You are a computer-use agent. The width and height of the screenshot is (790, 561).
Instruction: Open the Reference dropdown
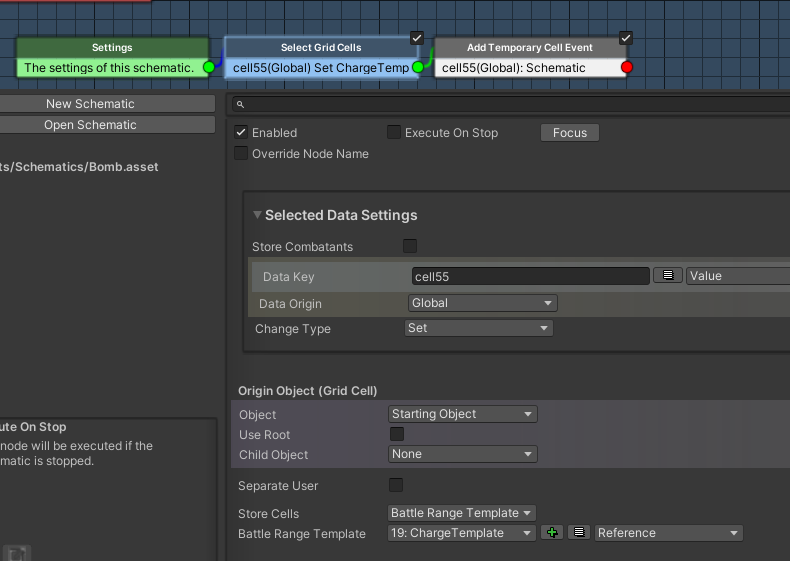click(669, 533)
